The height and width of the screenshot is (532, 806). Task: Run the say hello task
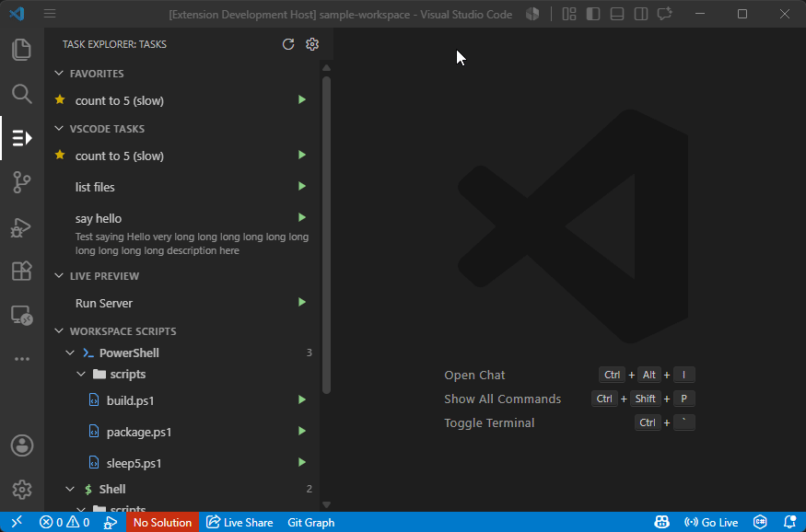(302, 218)
